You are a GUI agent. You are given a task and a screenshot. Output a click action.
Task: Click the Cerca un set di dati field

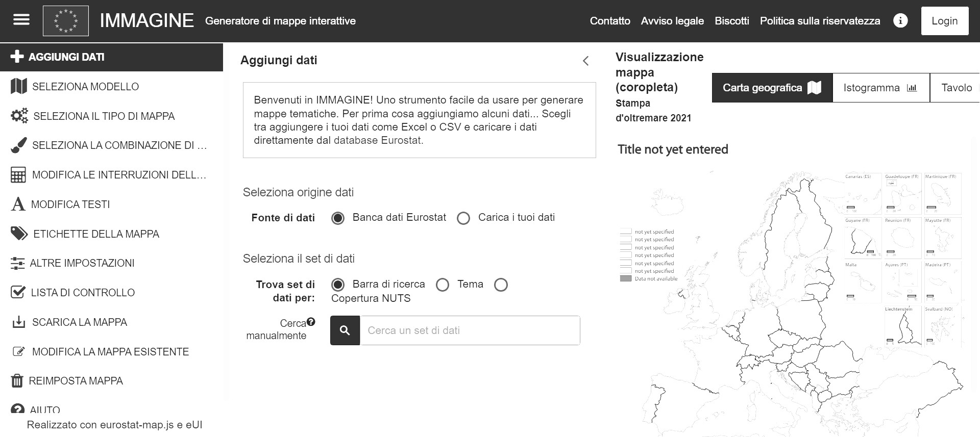coord(470,330)
